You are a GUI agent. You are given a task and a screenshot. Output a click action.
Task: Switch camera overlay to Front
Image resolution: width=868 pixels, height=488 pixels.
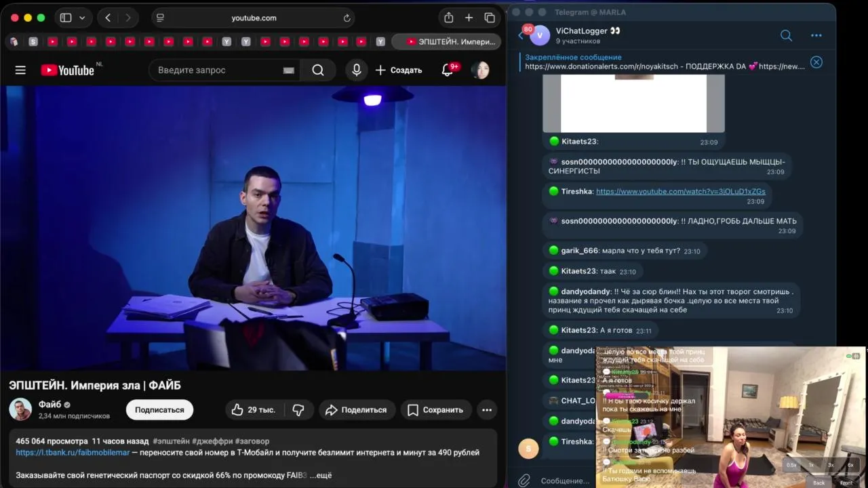[846, 483]
